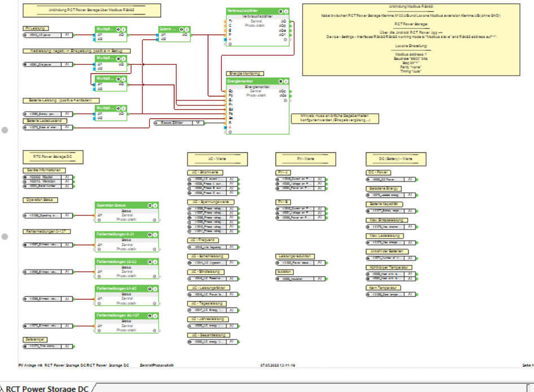Click the info icon on the Subtra... block
534x392 pixels.
187,29
